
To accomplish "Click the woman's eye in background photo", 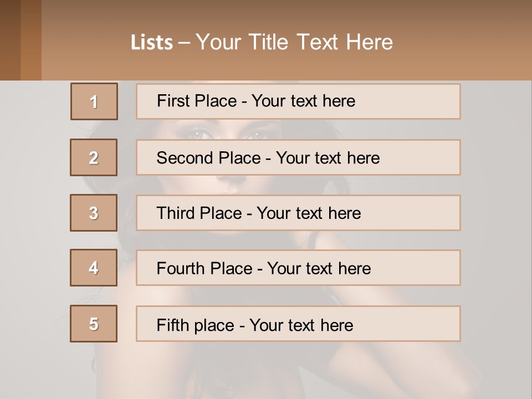I will (198, 134).
